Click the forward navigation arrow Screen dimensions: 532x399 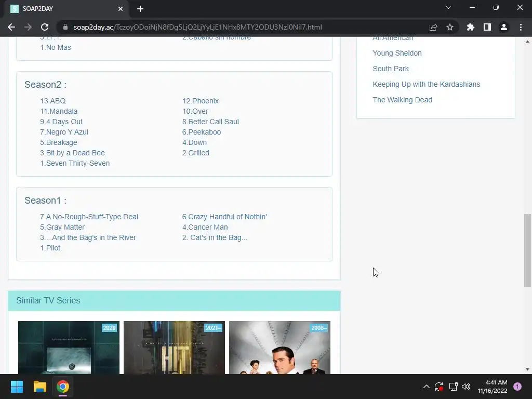coord(28,27)
